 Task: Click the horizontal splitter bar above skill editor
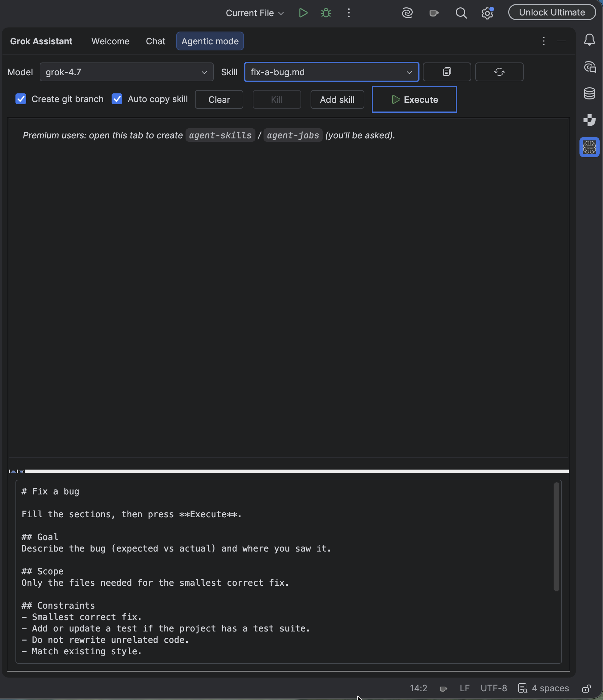pos(297,471)
